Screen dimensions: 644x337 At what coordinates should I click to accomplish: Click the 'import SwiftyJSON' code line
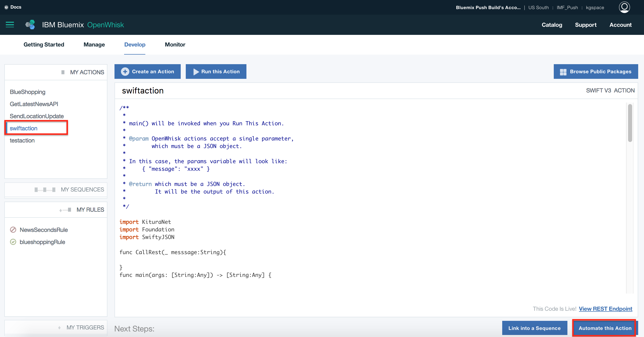[x=147, y=237]
